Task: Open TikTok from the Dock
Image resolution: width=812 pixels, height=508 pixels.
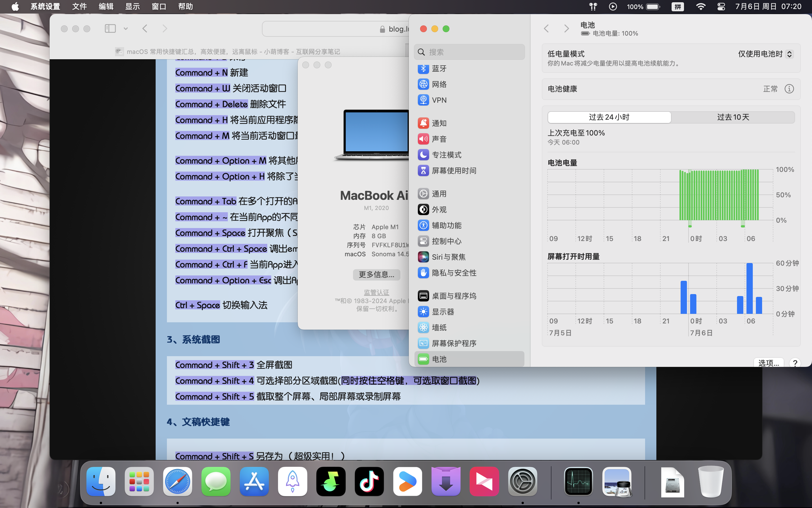Action: pos(369,481)
